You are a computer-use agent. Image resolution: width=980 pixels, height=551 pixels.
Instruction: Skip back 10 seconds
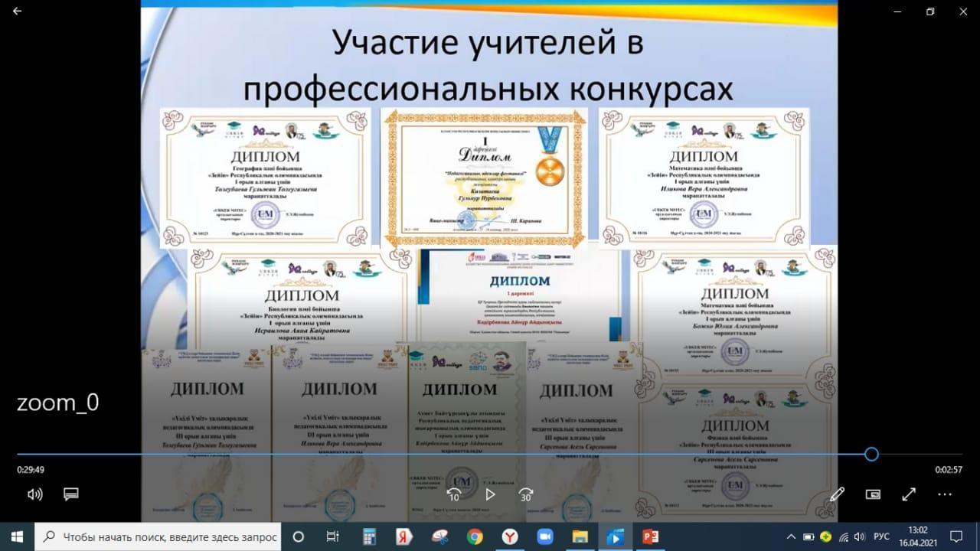click(453, 494)
